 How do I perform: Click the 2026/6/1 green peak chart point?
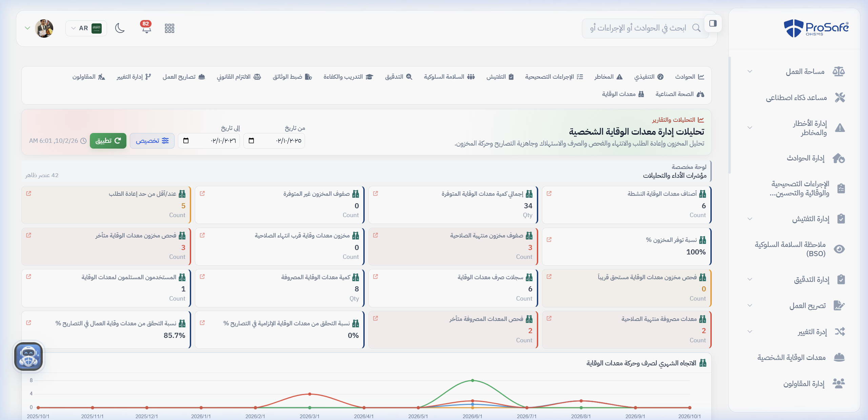472,381
